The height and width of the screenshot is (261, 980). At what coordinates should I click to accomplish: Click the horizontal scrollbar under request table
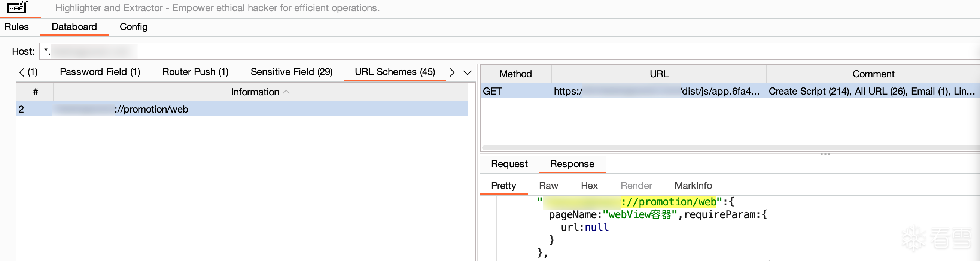[x=723, y=147]
